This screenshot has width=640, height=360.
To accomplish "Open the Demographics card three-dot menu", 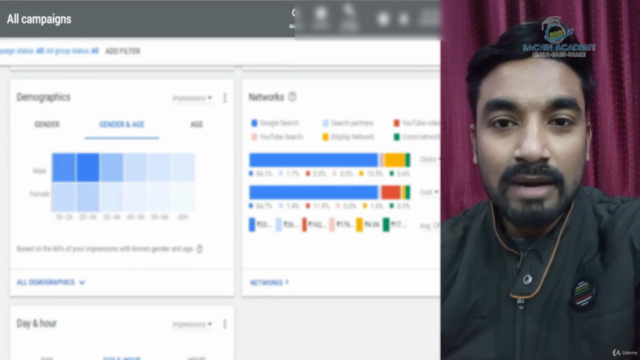I will tap(225, 98).
